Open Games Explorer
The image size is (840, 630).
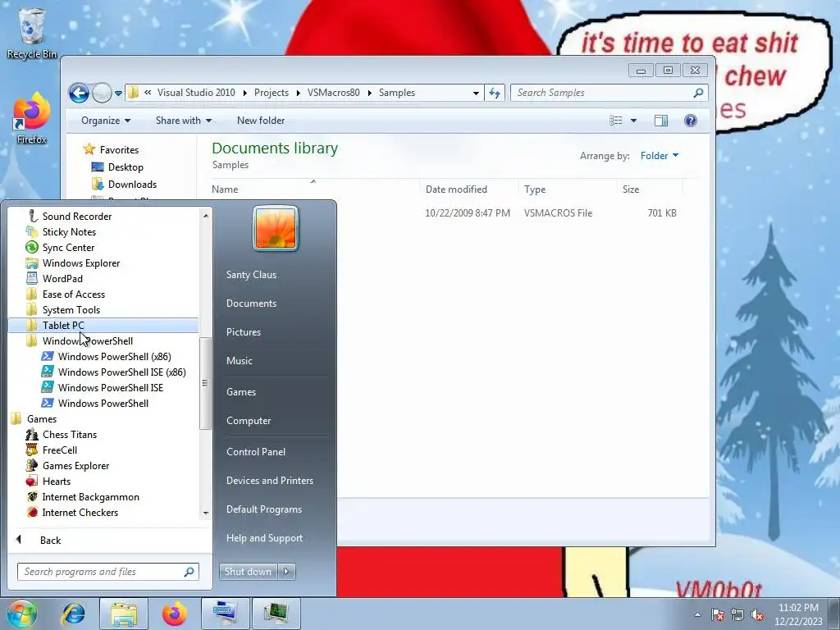tap(75, 466)
